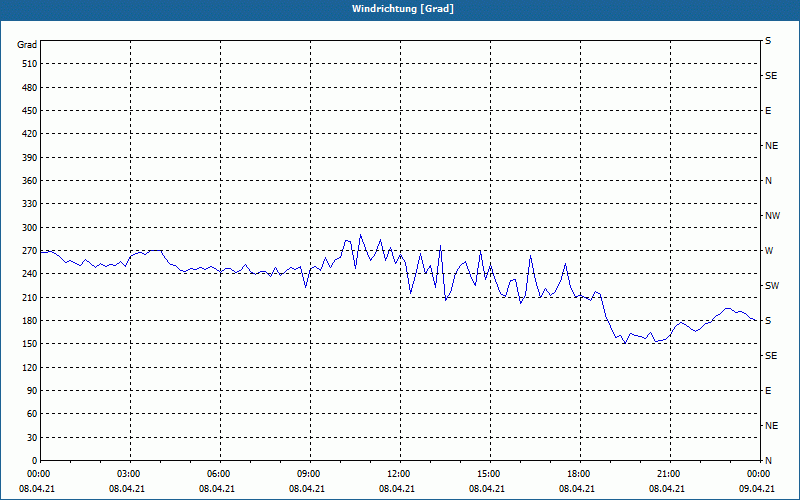Click the 30 y-axis tick label

(32, 438)
